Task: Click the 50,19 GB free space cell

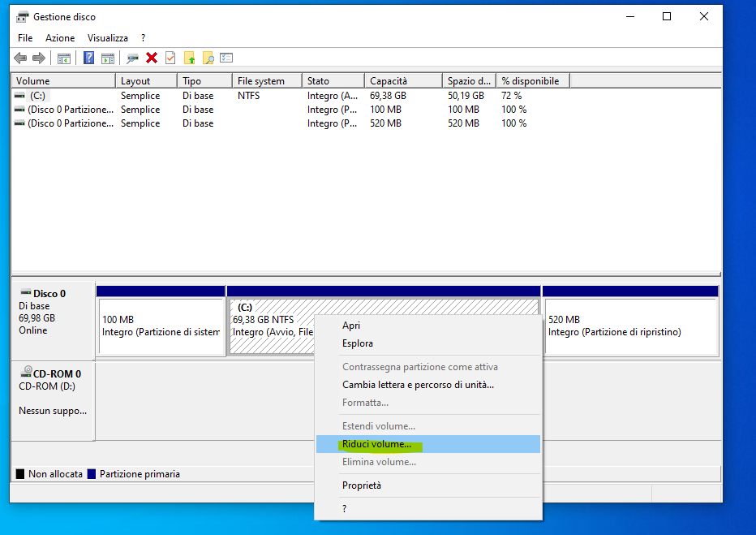Action: (x=466, y=96)
